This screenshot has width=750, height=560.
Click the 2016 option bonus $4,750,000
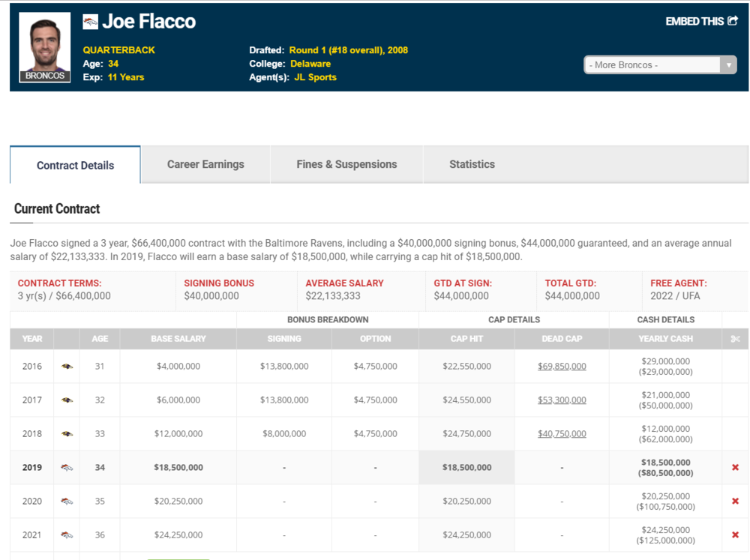[376, 367]
